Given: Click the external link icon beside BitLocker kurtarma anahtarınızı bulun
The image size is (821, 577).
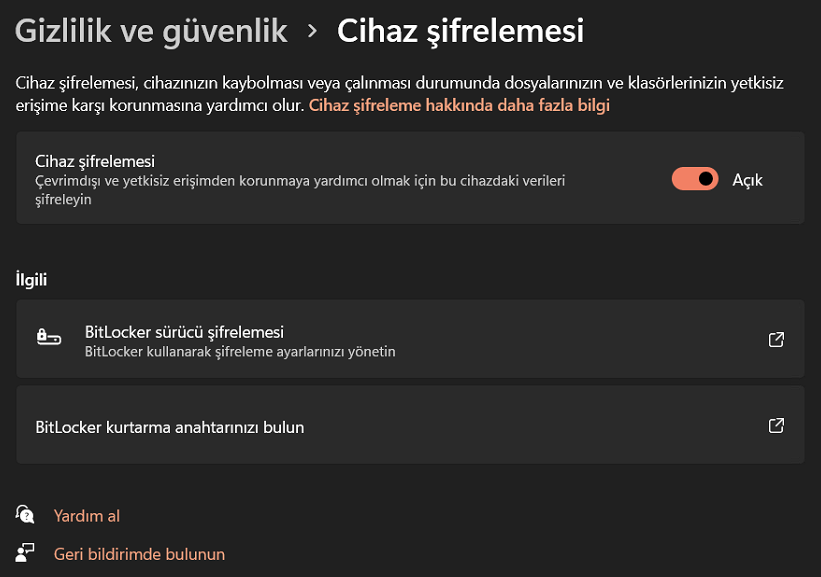Looking at the screenshot, I should (x=776, y=424).
